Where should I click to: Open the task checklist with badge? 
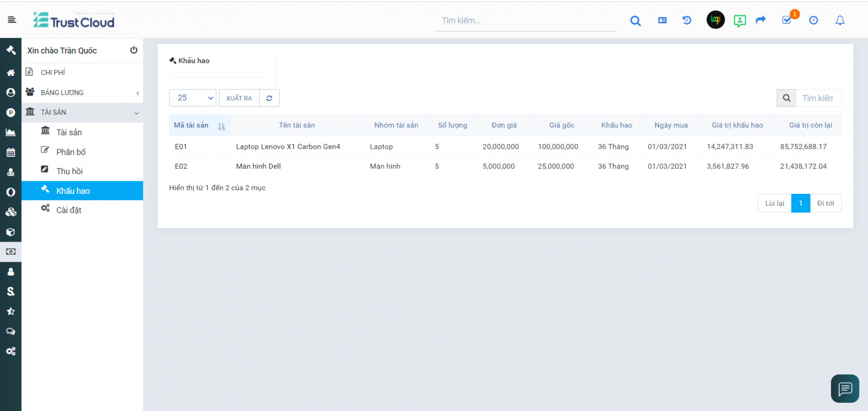787,20
